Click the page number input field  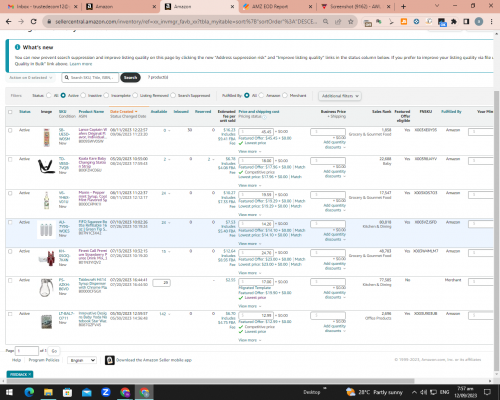click(27, 351)
